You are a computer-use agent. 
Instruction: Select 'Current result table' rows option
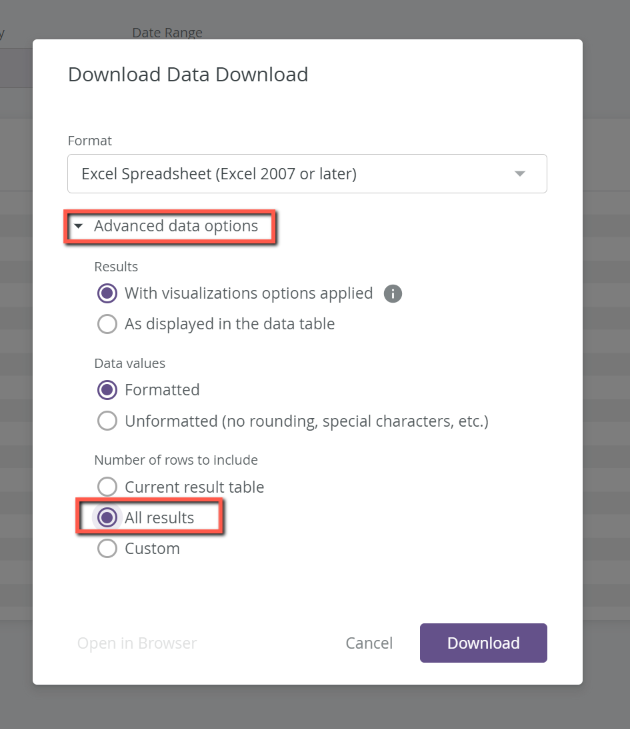[x=107, y=487]
